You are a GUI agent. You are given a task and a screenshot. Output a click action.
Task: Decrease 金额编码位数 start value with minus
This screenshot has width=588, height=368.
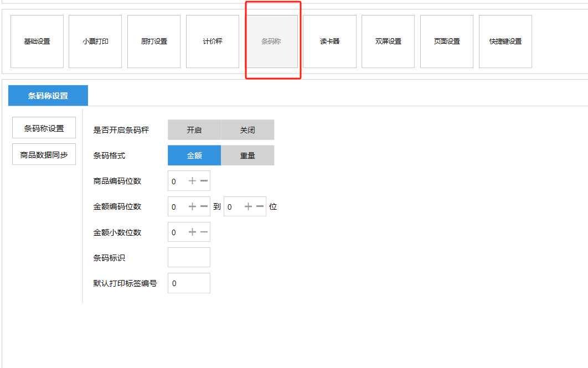[x=204, y=206]
